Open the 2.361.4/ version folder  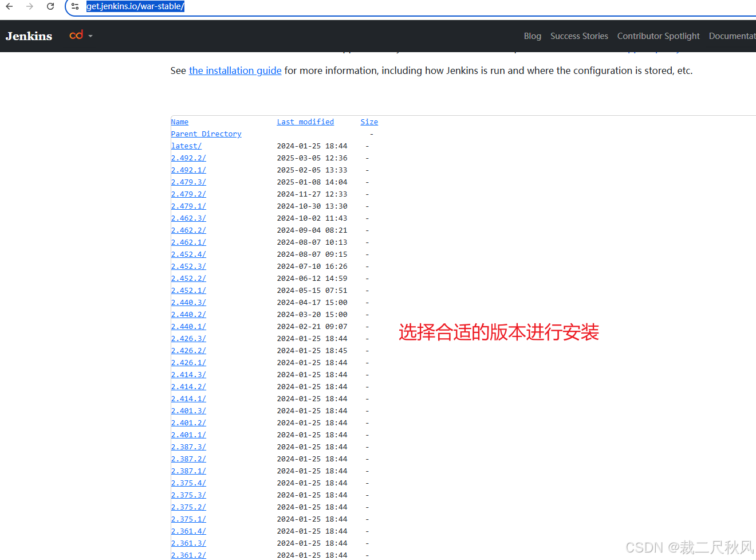pyautogui.click(x=188, y=531)
